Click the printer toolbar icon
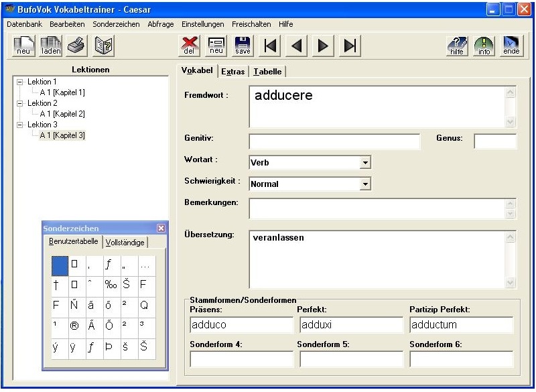The width and height of the screenshot is (536, 392). tap(77, 46)
